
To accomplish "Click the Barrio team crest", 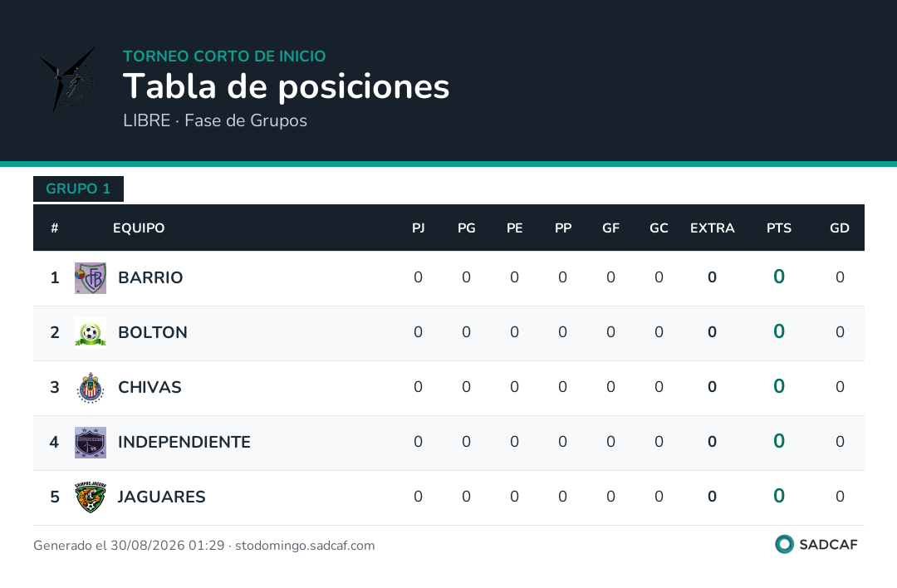I will [91, 278].
